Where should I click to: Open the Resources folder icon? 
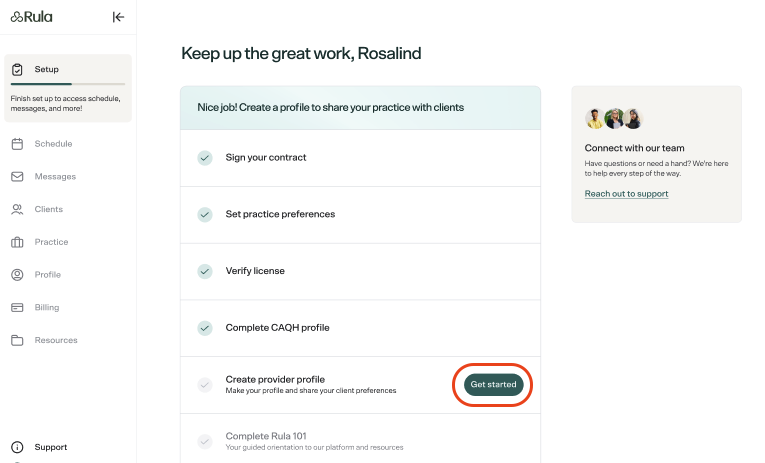pos(17,340)
